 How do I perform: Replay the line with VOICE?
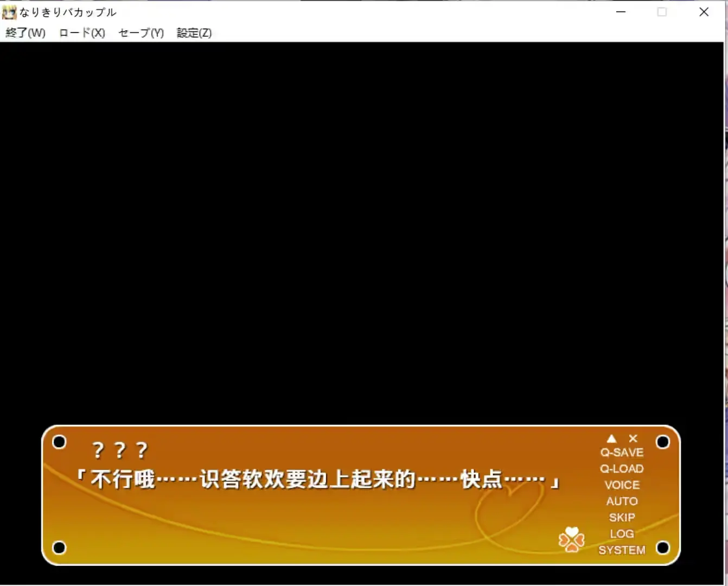pos(622,485)
